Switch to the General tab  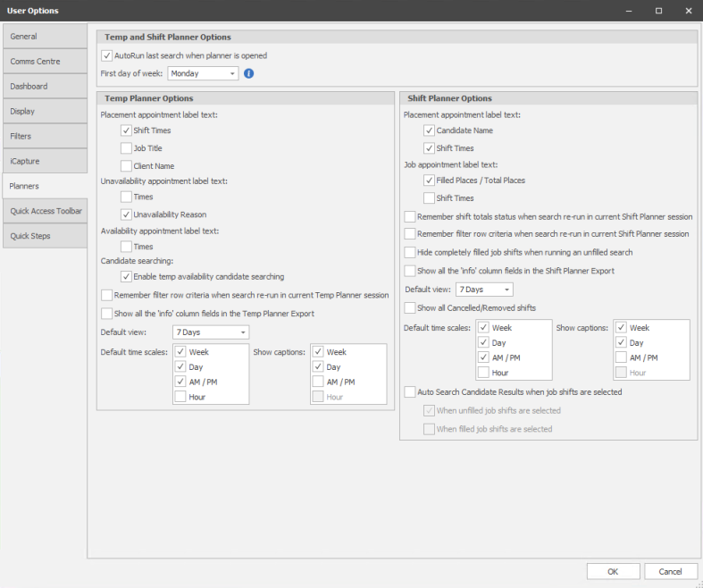(x=45, y=37)
